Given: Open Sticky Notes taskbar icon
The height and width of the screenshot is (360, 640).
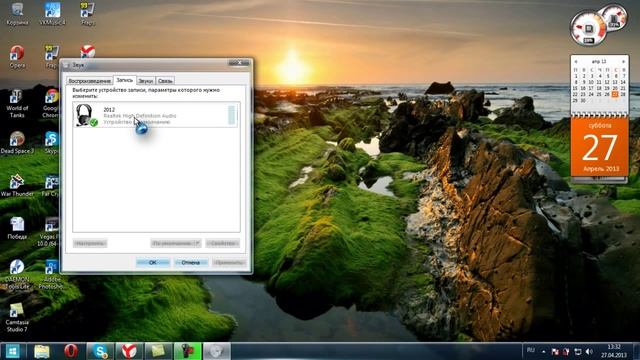Looking at the screenshot, I should click(158, 351).
